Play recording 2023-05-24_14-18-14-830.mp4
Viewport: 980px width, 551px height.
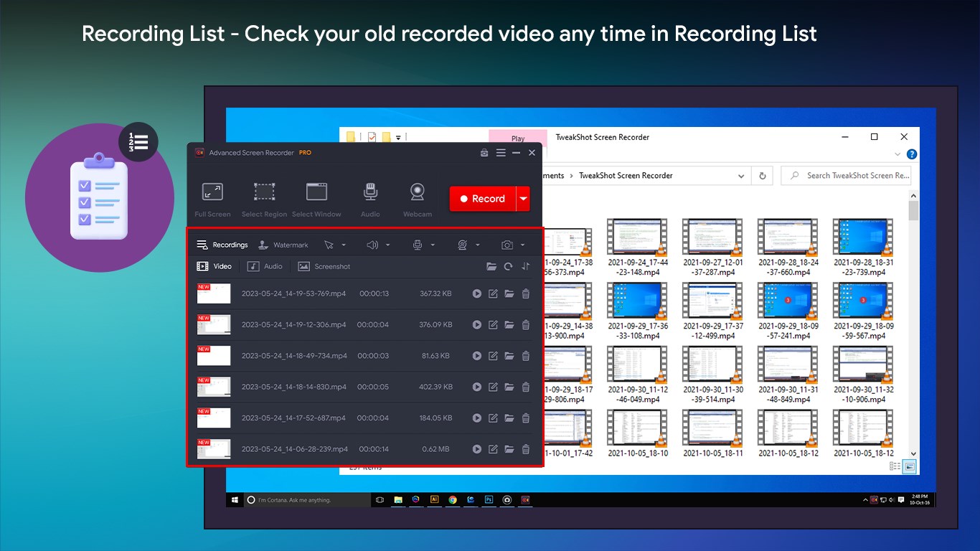(477, 387)
